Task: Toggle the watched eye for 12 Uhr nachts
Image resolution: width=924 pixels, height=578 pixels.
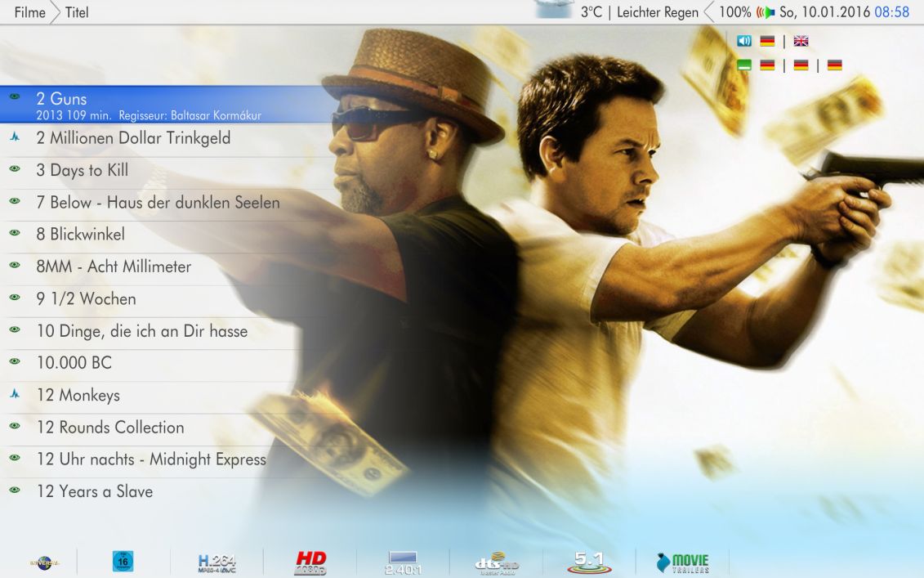Action: [x=15, y=458]
